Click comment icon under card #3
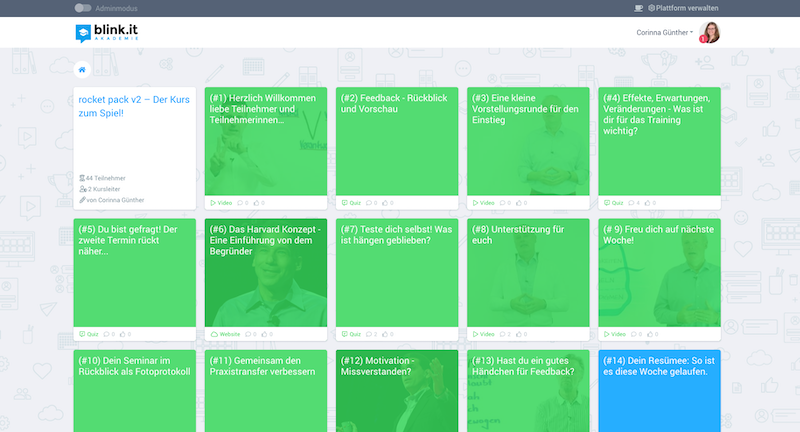This screenshot has width=800, height=432. [x=505, y=203]
